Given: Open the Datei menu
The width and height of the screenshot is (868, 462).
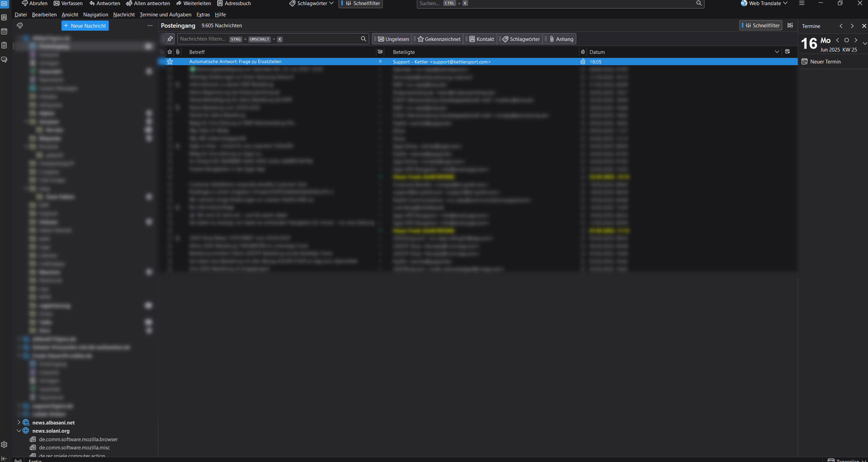Looking at the screenshot, I should pos(21,14).
